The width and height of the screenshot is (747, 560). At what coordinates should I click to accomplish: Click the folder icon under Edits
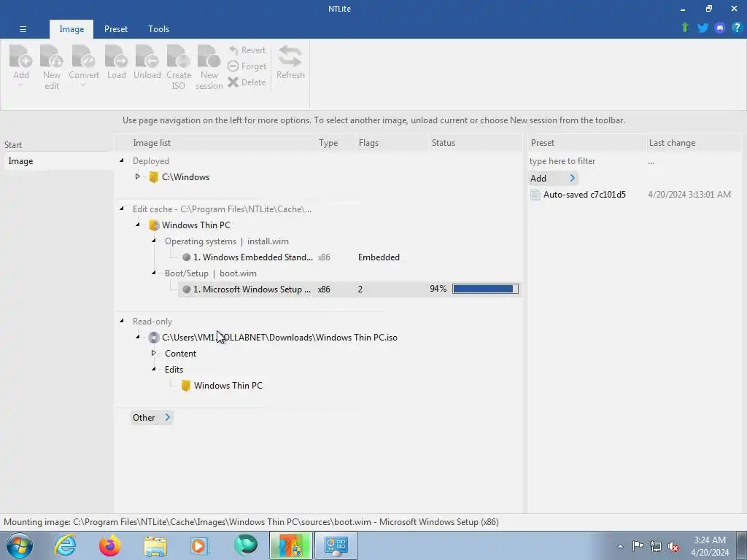[186, 386]
